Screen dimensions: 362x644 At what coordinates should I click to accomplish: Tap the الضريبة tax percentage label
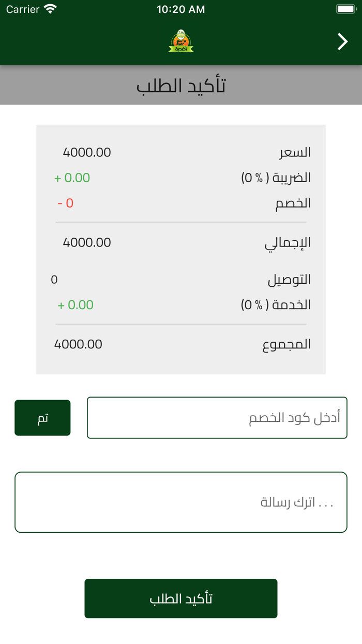click(277, 178)
